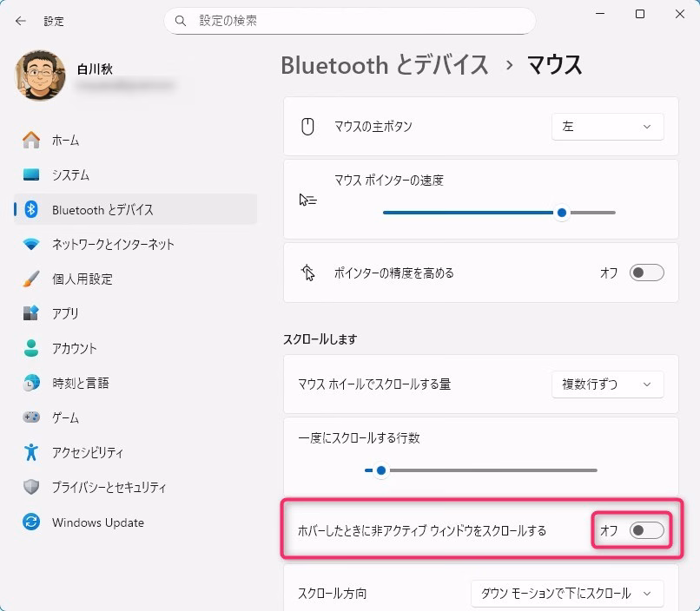The image size is (700, 611).
Task: Click the Home icon in sidebar
Action: point(31,140)
